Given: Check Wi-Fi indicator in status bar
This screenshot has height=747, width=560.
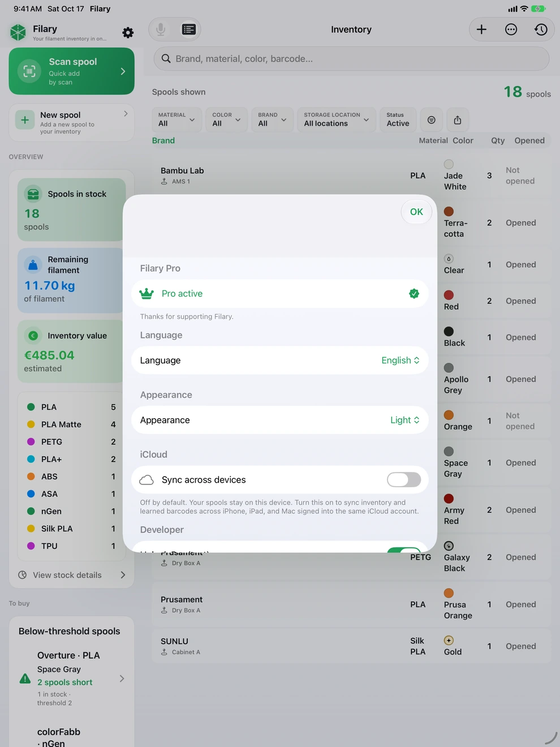Looking at the screenshot, I should point(524,8).
